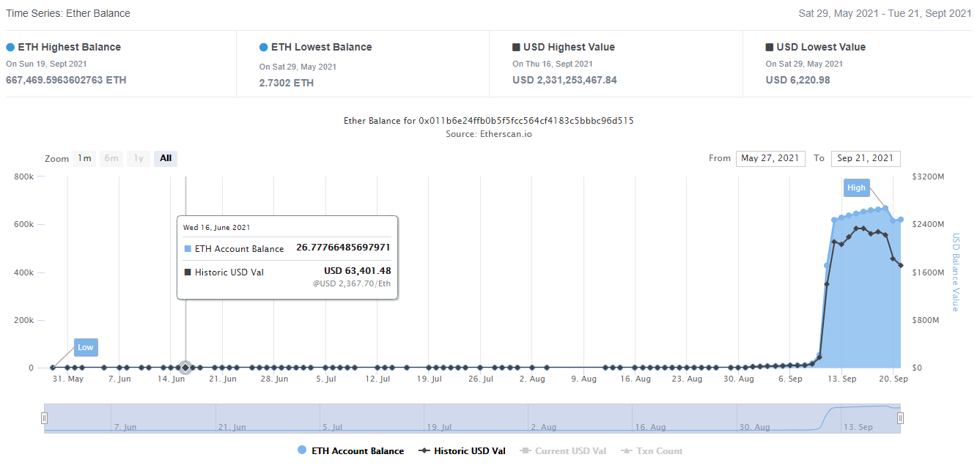Select the 1y zoom button
Screen dimensions: 980x468
(x=138, y=158)
